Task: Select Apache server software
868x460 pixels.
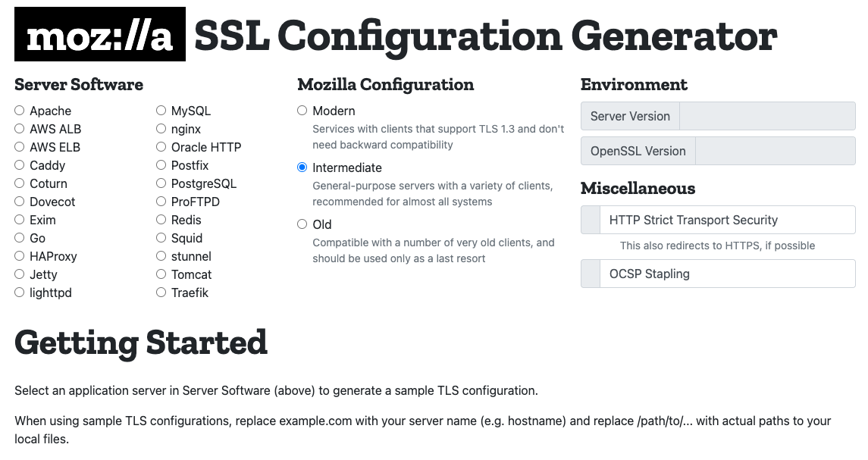Action: point(20,111)
